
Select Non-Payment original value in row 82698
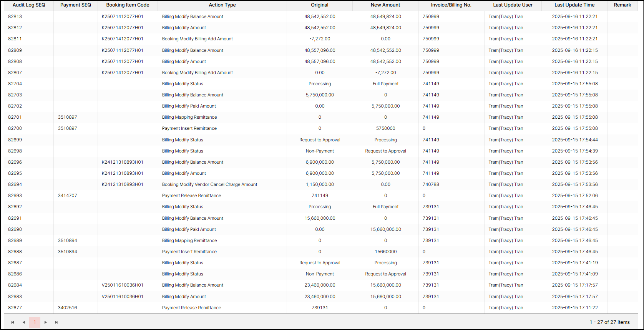pyautogui.click(x=320, y=151)
